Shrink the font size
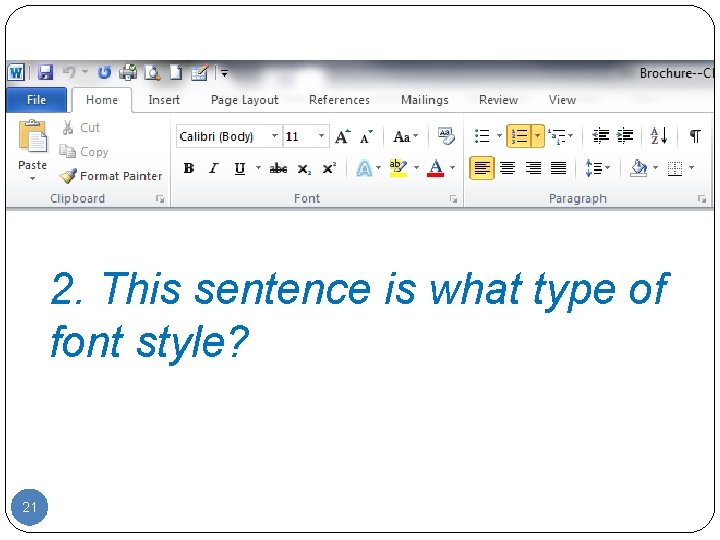 366,137
